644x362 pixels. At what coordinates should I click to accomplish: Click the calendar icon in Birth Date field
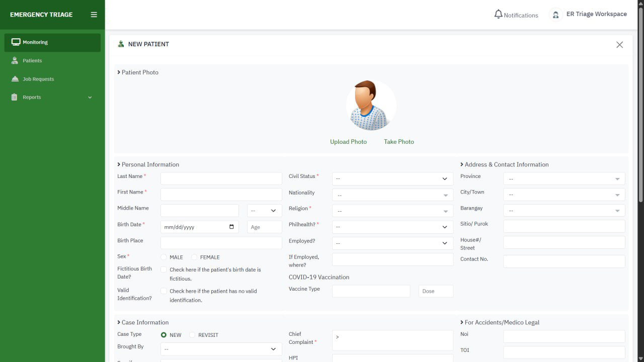pyautogui.click(x=231, y=227)
